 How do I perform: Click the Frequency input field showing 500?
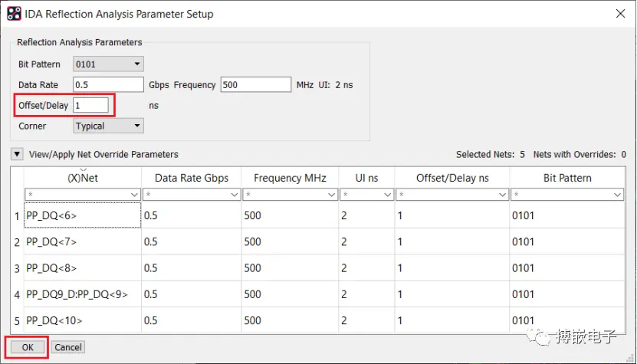coord(256,84)
